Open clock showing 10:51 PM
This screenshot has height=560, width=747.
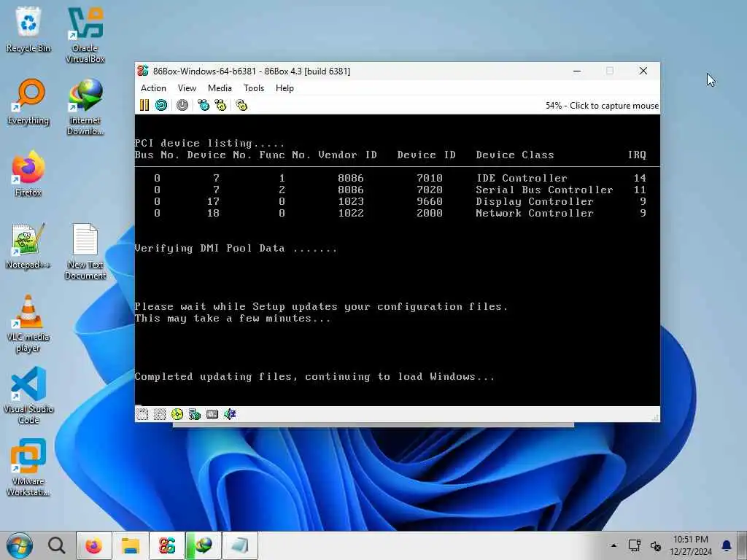[x=690, y=545]
